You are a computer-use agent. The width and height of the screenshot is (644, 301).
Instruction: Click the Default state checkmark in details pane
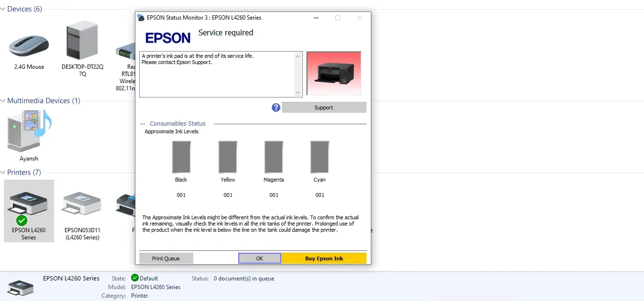click(134, 278)
